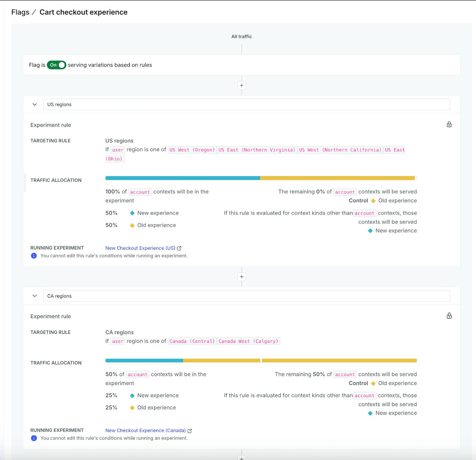Click plus button above US regions rule
Viewport: 476px width, 460px height.
pyautogui.click(x=242, y=86)
